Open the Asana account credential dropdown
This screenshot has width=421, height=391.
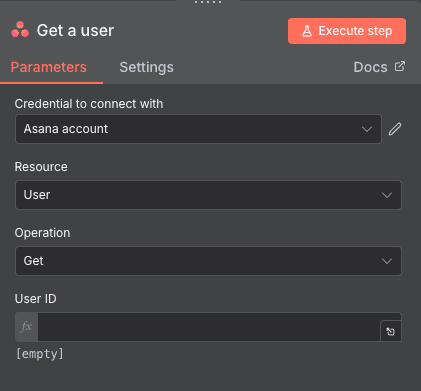pyautogui.click(x=198, y=129)
